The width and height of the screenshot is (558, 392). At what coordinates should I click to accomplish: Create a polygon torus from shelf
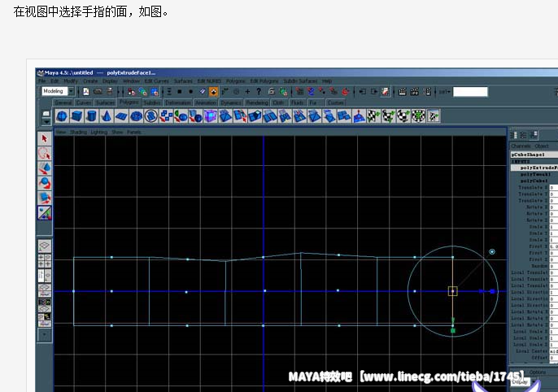point(137,116)
